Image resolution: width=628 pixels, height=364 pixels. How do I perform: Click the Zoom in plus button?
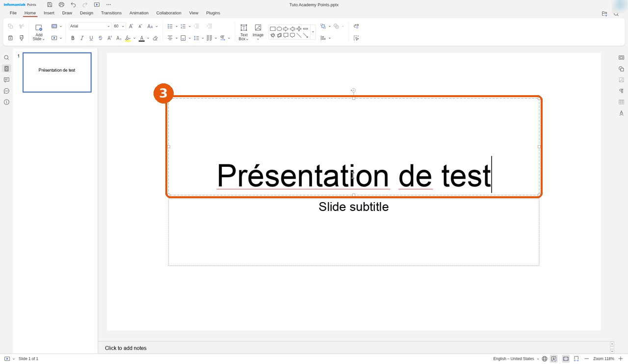[x=621, y=359]
